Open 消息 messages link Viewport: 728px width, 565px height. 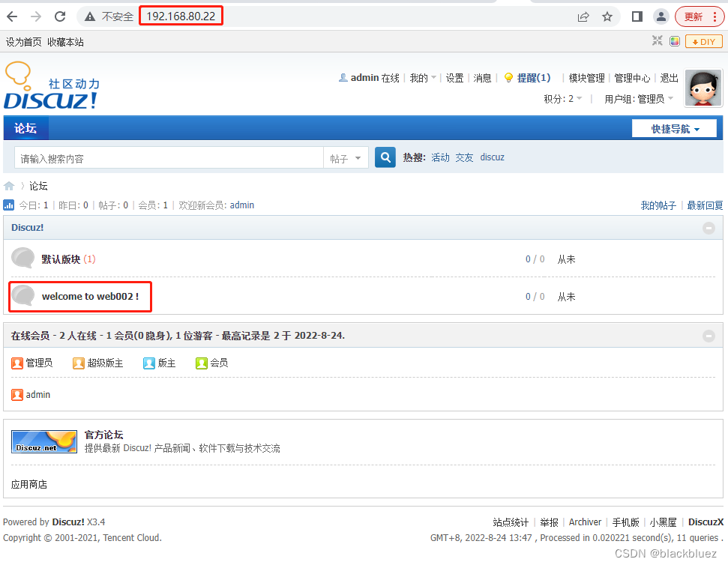point(482,78)
